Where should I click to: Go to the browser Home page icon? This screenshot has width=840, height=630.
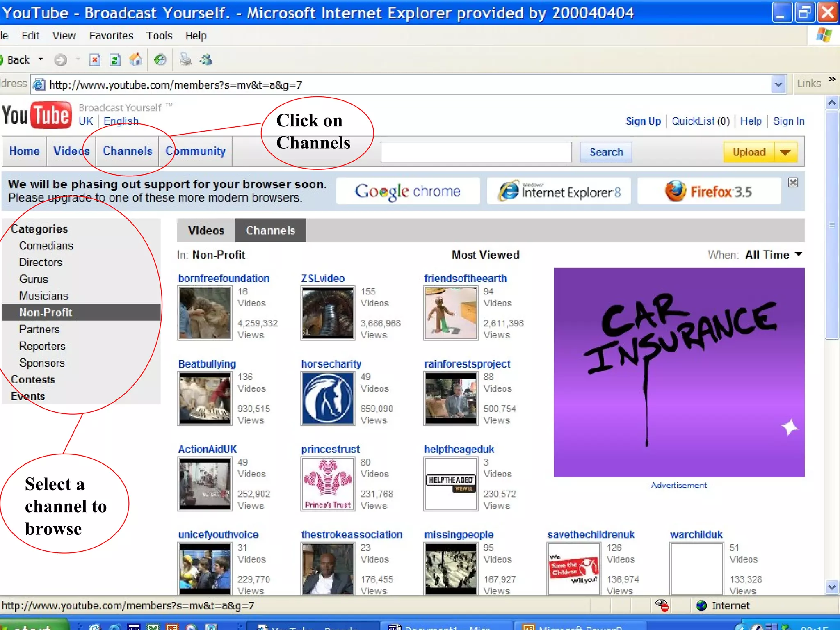click(x=136, y=60)
